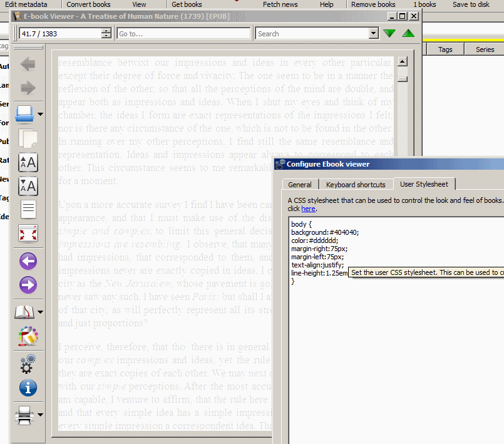This screenshot has width=504, height=444.
Task: Show book metadata info icon
Action: tap(28, 388)
